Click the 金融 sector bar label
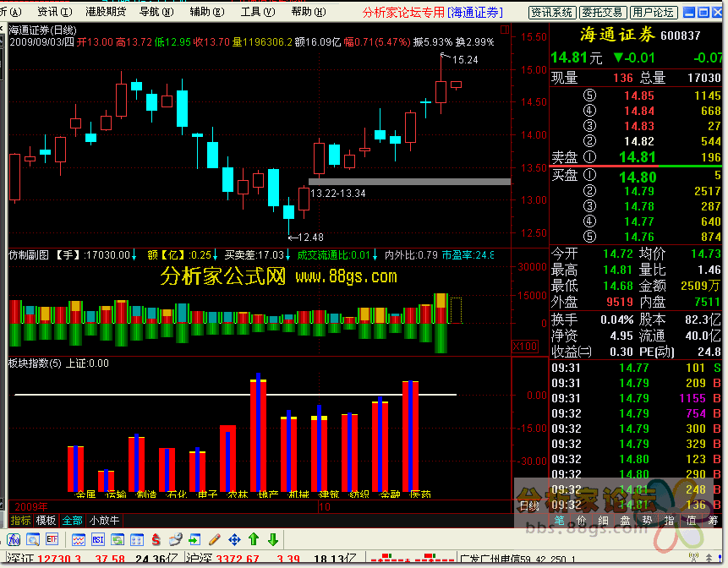The height and width of the screenshot is (568, 728). click(390, 494)
